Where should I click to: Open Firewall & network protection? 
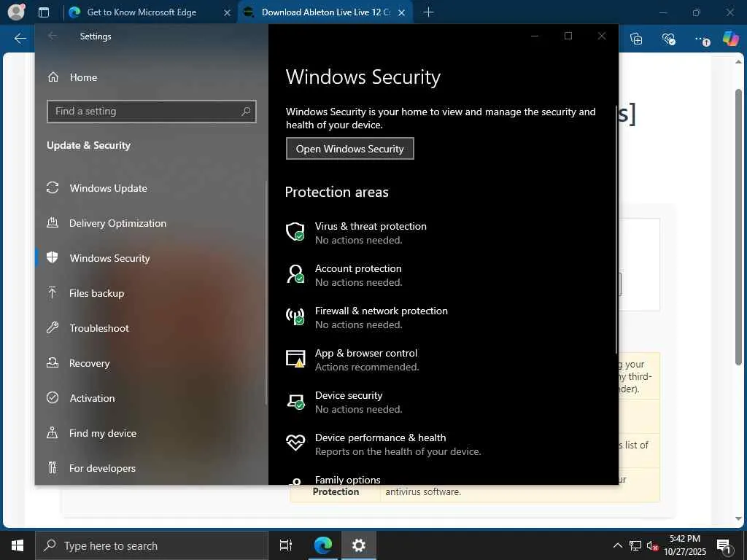point(366,317)
